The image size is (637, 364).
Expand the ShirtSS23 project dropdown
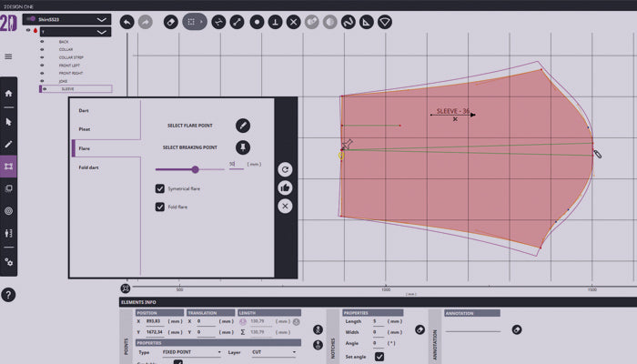point(101,18)
